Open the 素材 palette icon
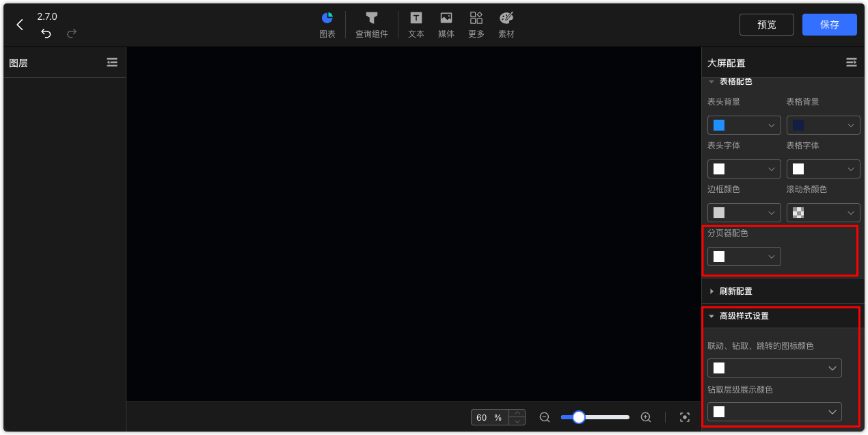The image size is (868, 435). click(x=506, y=18)
